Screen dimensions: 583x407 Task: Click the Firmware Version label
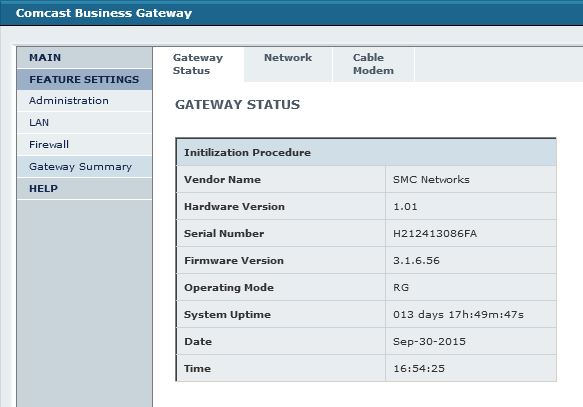234,261
